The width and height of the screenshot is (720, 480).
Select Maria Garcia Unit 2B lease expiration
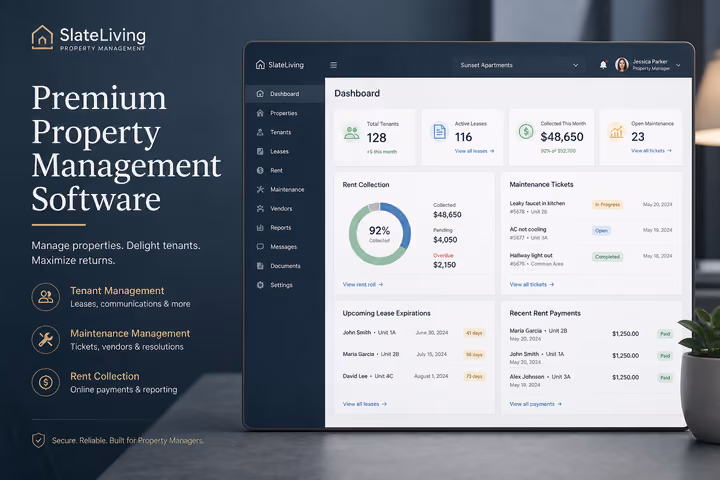[x=414, y=354]
